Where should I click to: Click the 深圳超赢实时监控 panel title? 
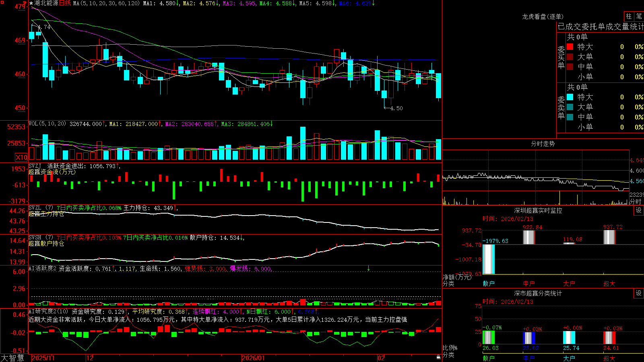click(x=538, y=210)
